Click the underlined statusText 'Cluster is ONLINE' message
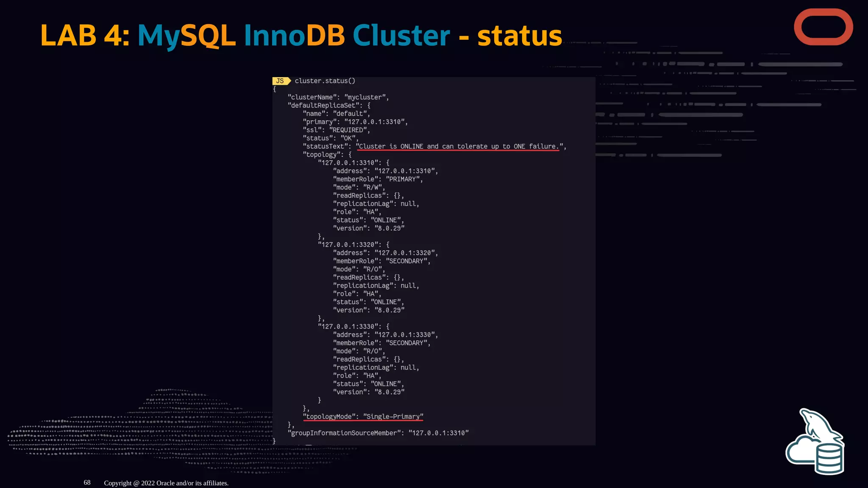 tap(459, 147)
